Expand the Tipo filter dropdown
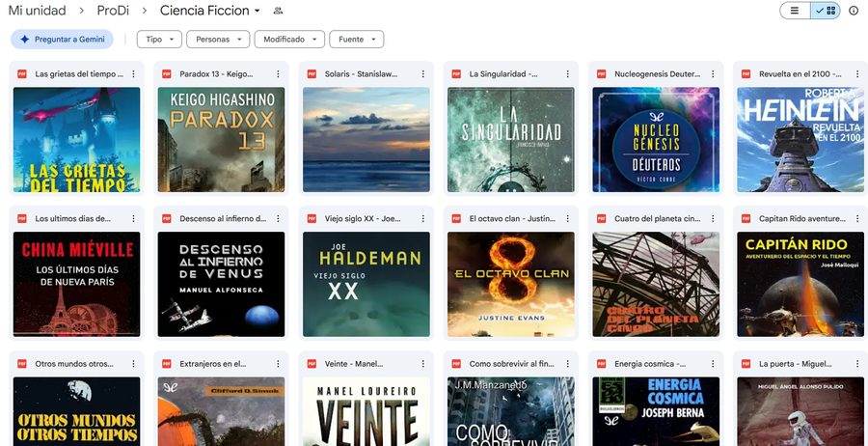The image size is (868, 446). point(159,40)
